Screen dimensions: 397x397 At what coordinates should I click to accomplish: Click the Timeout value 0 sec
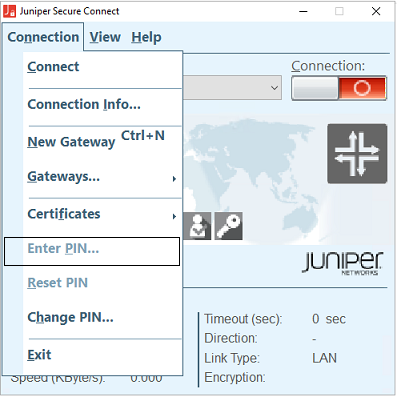pyautogui.click(x=329, y=319)
